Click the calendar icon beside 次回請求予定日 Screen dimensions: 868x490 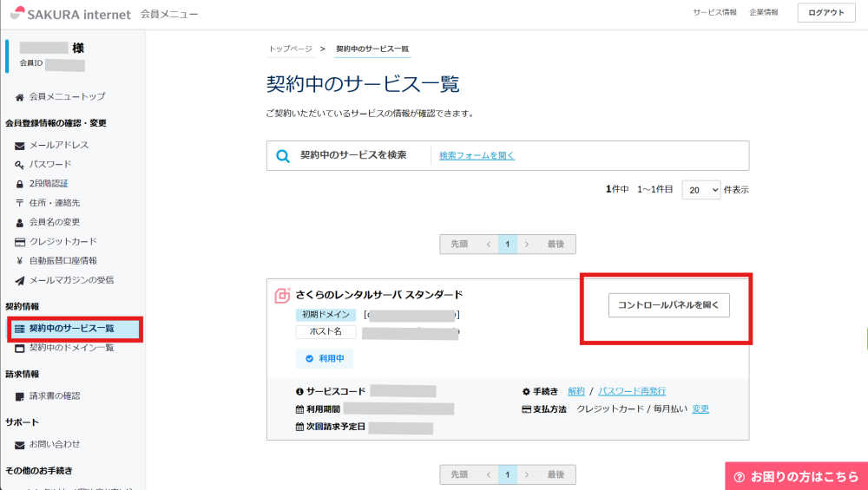pos(299,427)
